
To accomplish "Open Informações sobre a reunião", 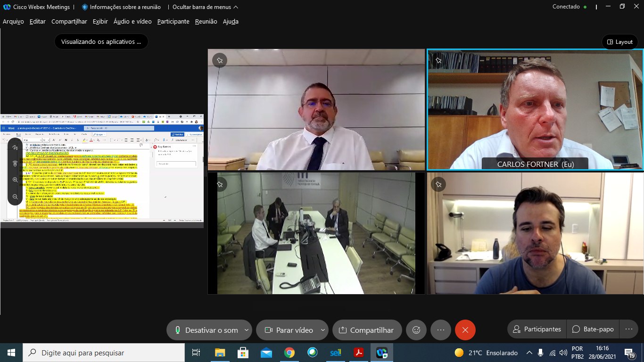I will click(121, 7).
